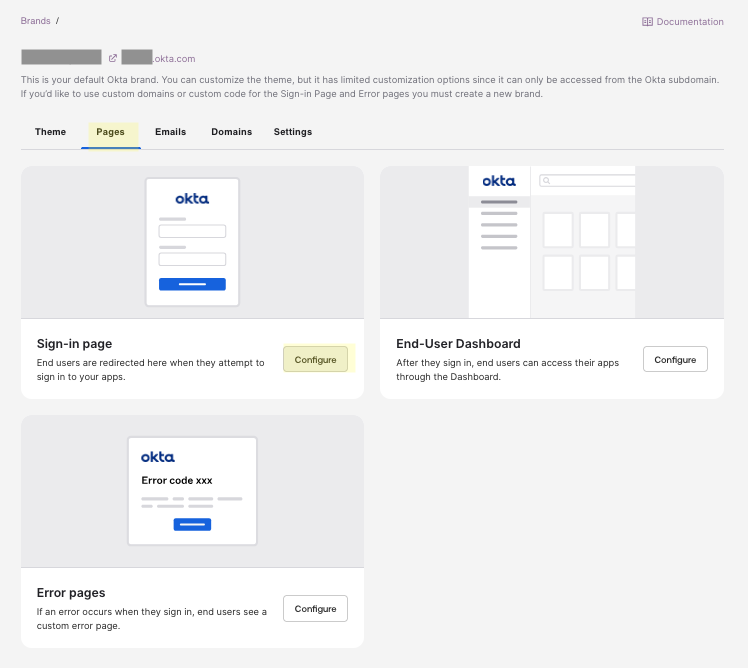Click the Error pages heading
The height and width of the screenshot is (668, 748).
(x=71, y=593)
